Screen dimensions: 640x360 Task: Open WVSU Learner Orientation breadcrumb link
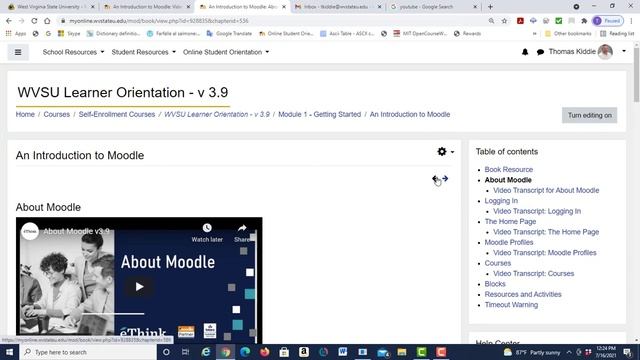(x=217, y=115)
